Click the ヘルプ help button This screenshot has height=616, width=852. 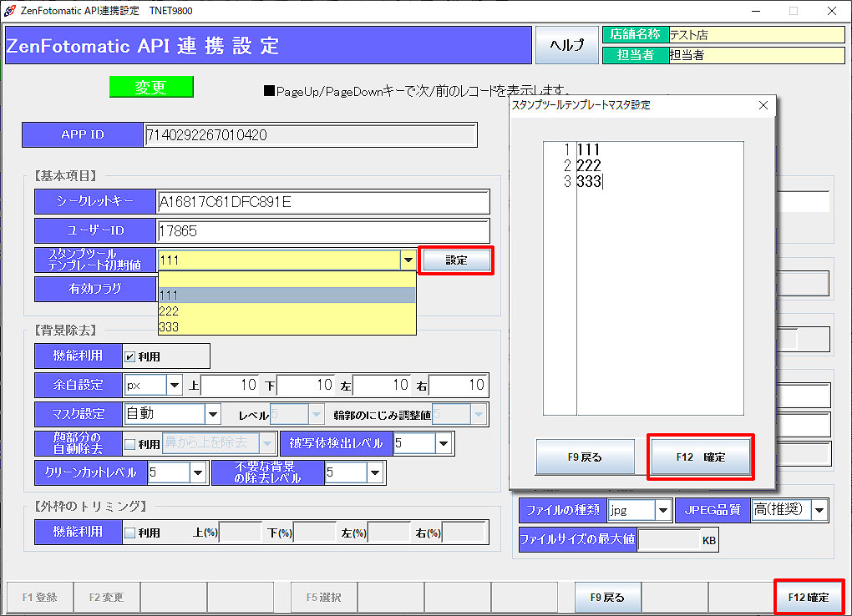566,45
